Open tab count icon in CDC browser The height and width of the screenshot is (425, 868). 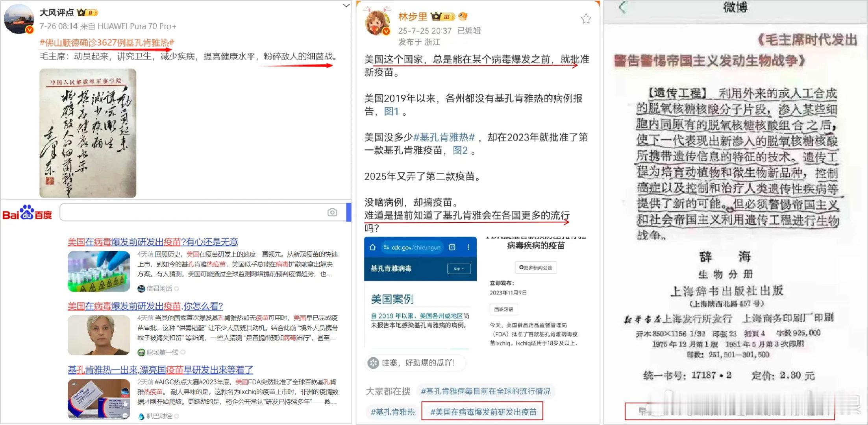pos(452,247)
